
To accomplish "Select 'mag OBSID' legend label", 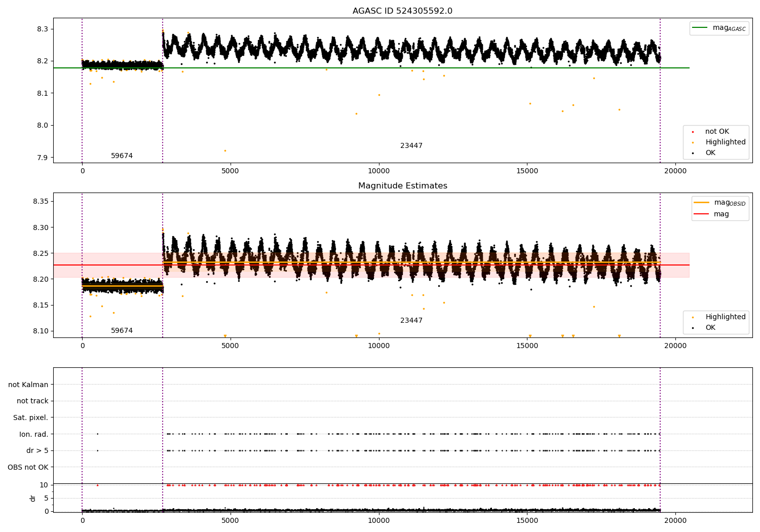I will (x=730, y=203).
